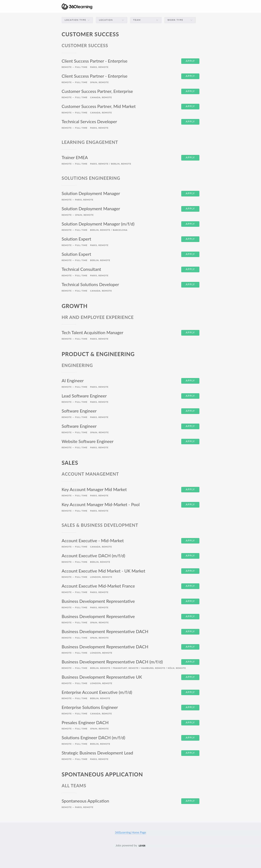Viewport: 261px width, 868px height.
Task: Apply for Website Software Engineer role
Action: 190,441
